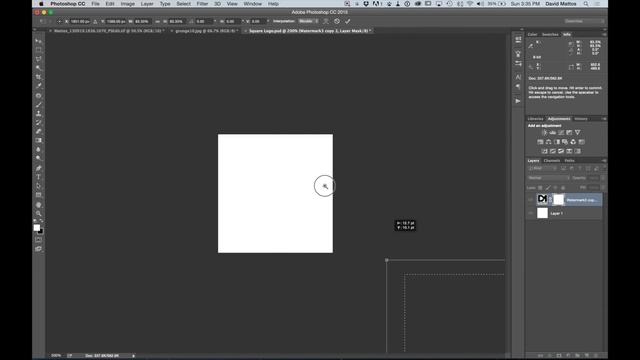Image resolution: width=640 pixels, height=360 pixels.
Task: Toggle Quick Mask mode icon
Action: coord(38,240)
